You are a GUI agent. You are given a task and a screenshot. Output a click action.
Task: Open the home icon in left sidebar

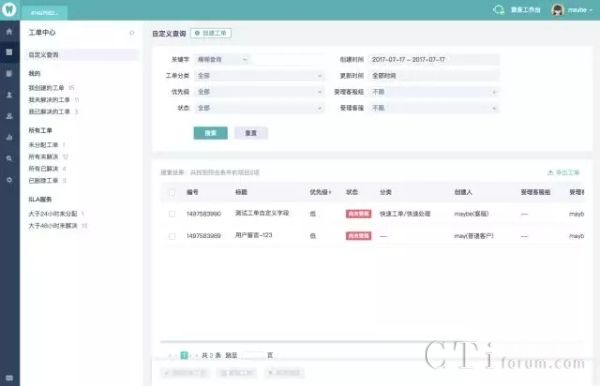[9, 32]
